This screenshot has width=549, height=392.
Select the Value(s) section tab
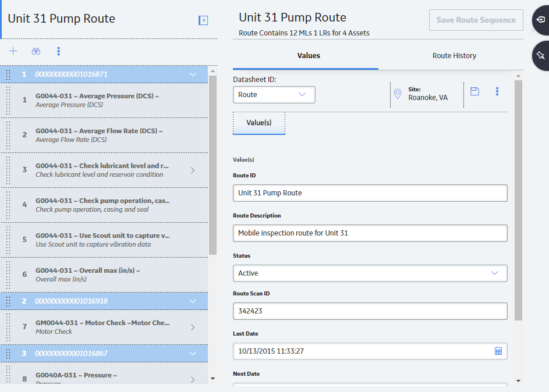[x=259, y=123]
